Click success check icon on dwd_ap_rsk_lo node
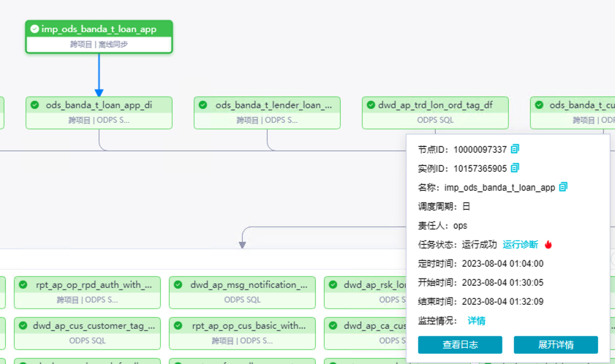The image size is (615, 364). (333, 284)
